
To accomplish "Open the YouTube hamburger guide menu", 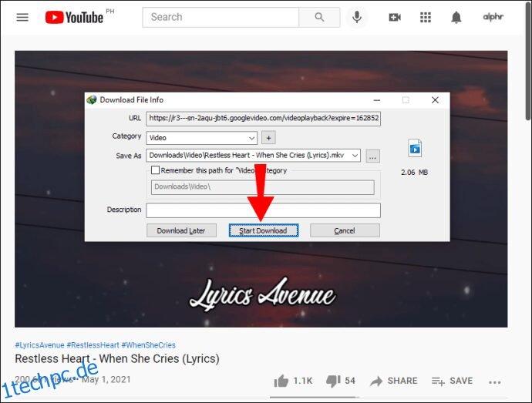I will pos(22,17).
